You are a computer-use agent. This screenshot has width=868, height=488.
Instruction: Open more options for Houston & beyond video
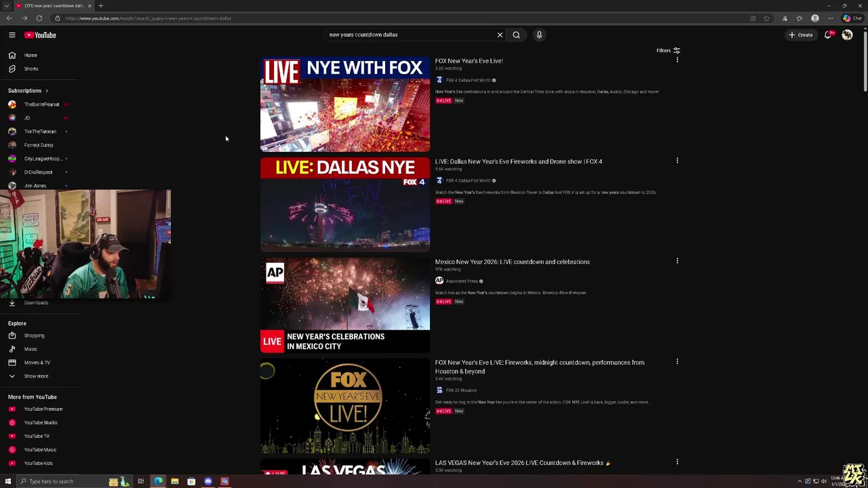click(677, 362)
